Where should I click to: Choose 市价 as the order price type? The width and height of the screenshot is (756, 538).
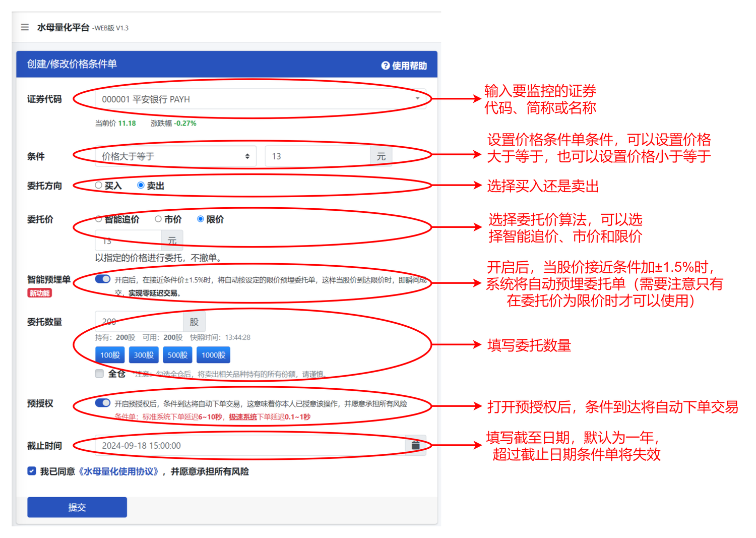[x=158, y=219]
